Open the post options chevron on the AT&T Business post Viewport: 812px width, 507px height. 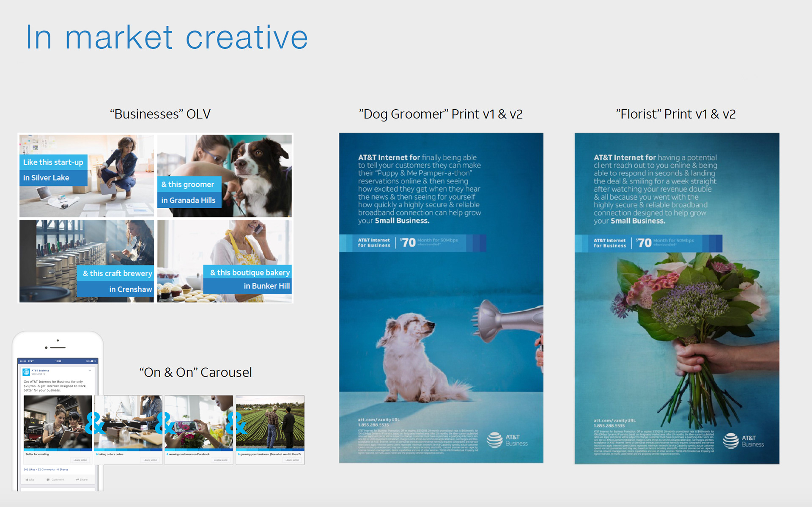90,371
